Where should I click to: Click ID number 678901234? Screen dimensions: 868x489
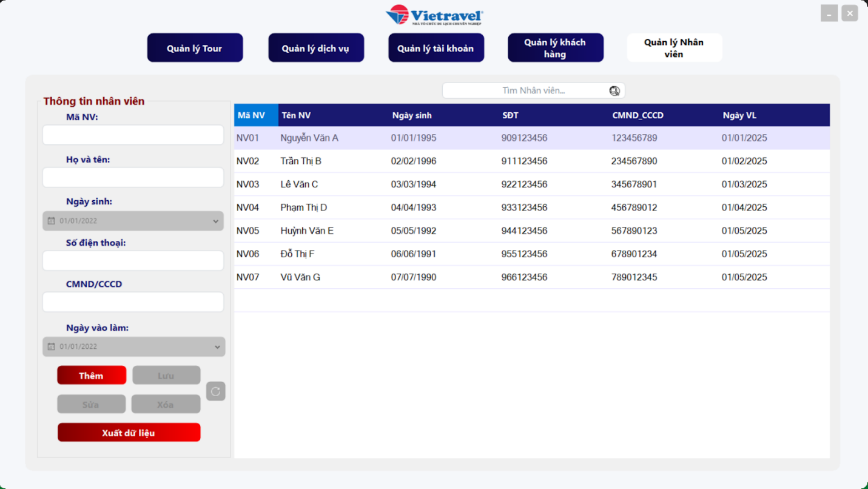point(634,254)
